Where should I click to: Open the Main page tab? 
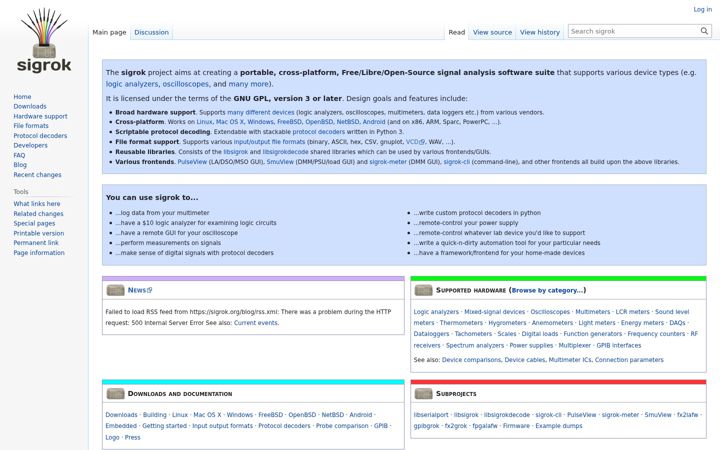click(109, 32)
